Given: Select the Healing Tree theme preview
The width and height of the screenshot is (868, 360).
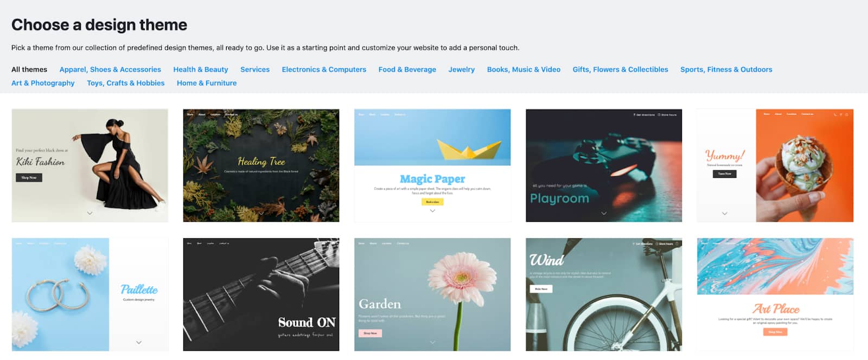Looking at the screenshot, I should pyautogui.click(x=261, y=165).
